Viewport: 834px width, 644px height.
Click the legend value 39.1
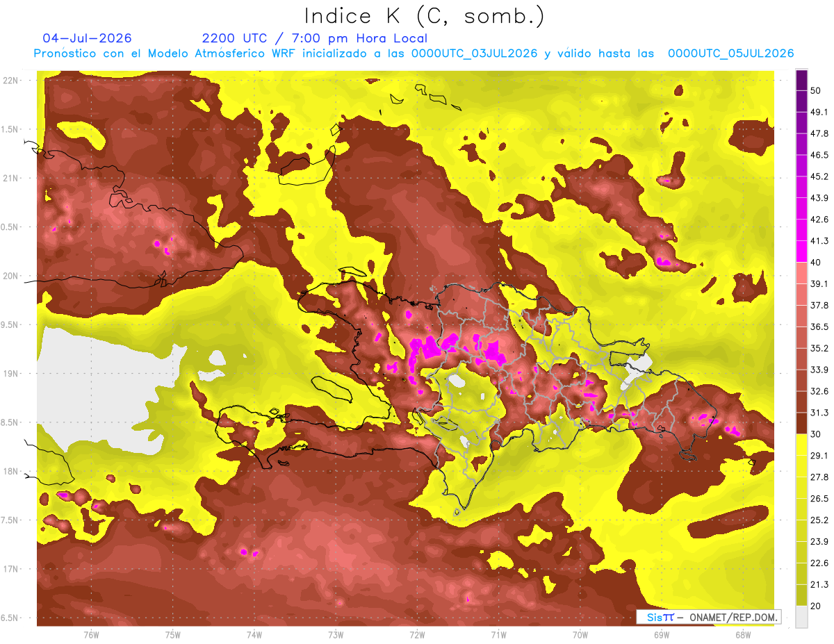click(x=819, y=284)
